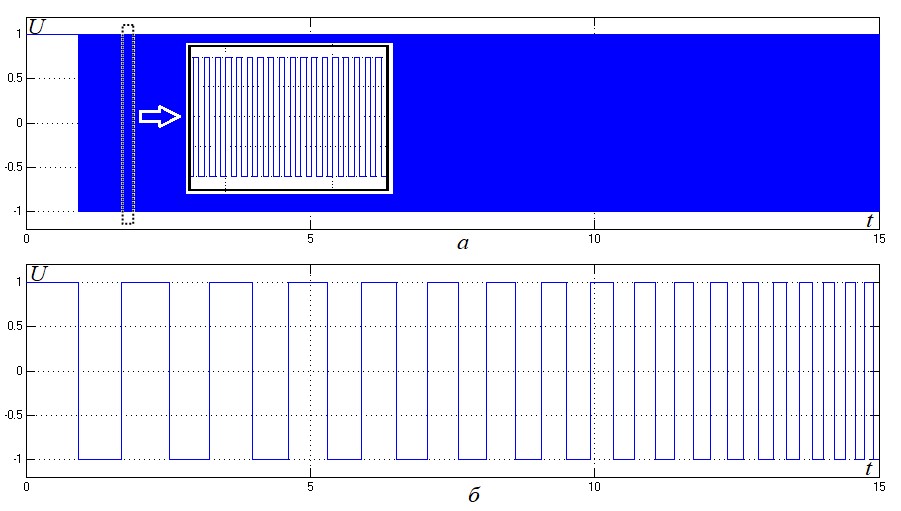Image resolution: width=901 pixels, height=511 pixels.
Task: Click y-axis tick label 0 on bottom plot
Action: pos(19,371)
